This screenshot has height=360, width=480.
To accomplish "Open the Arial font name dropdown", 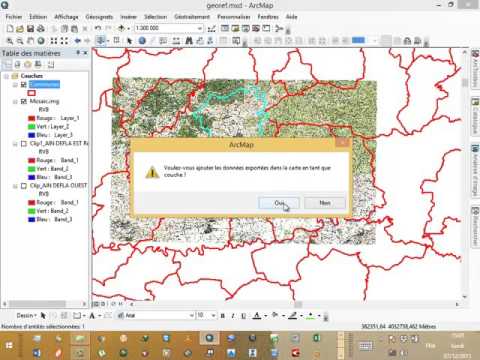I will pyautogui.click(x=191, y=315).
